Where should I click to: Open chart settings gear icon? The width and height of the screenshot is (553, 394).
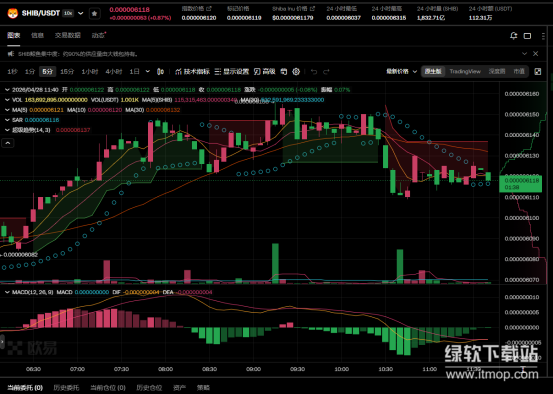point(296,72)
